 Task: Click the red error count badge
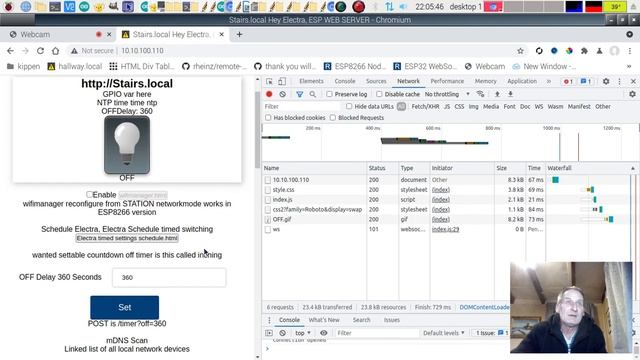click(568, 81)
